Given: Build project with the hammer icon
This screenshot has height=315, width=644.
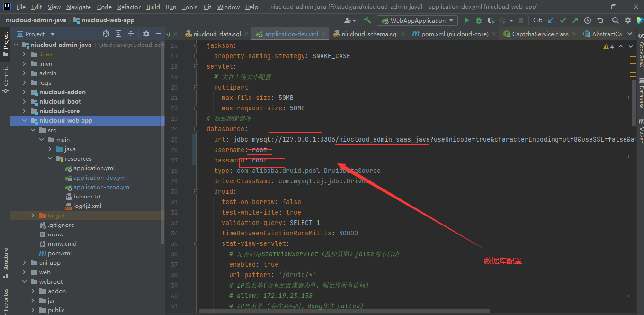Looking at the screenshot, I should click(368, 20).
